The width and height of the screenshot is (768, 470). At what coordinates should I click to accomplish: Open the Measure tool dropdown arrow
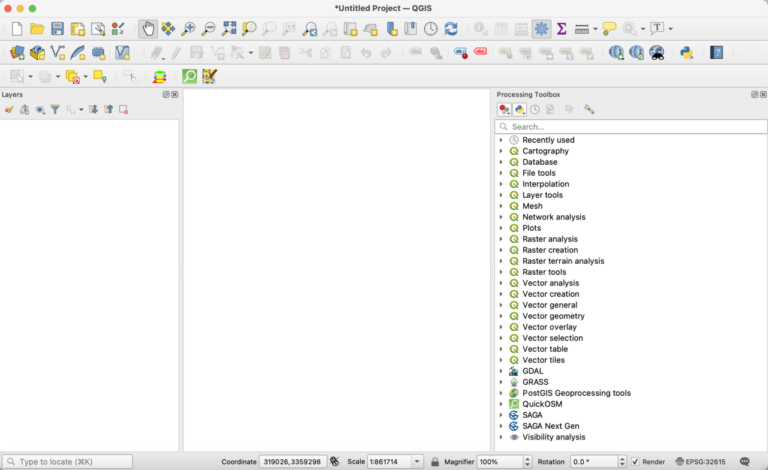click(x=595, y=29)
